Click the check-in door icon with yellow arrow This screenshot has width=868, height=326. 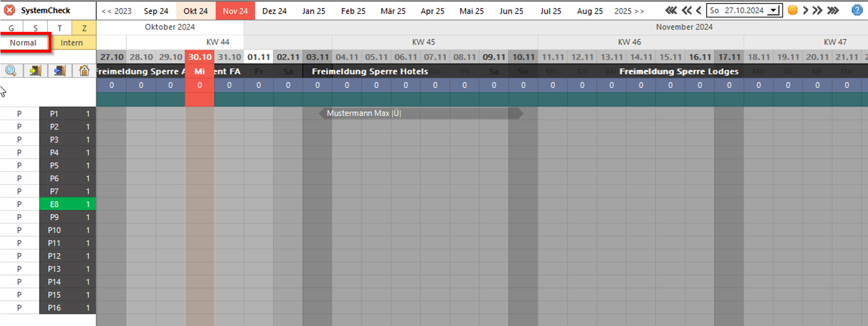pos(35,71)
